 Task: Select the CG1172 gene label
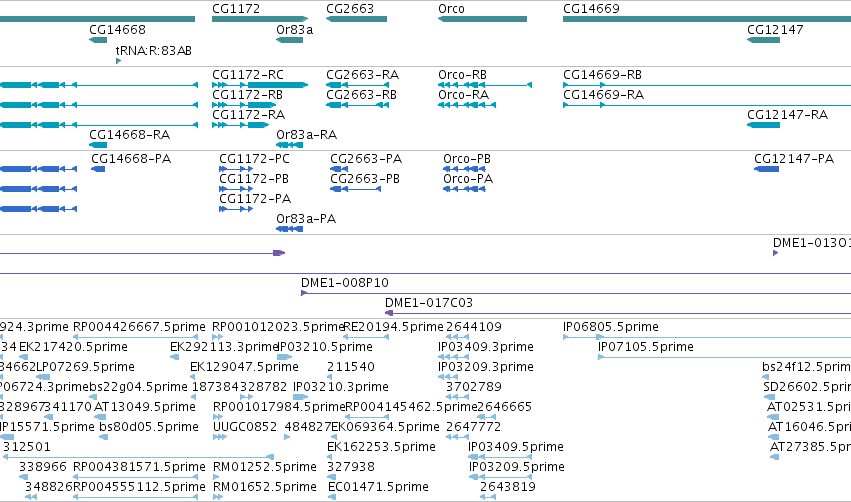click(x=236, y=9)
